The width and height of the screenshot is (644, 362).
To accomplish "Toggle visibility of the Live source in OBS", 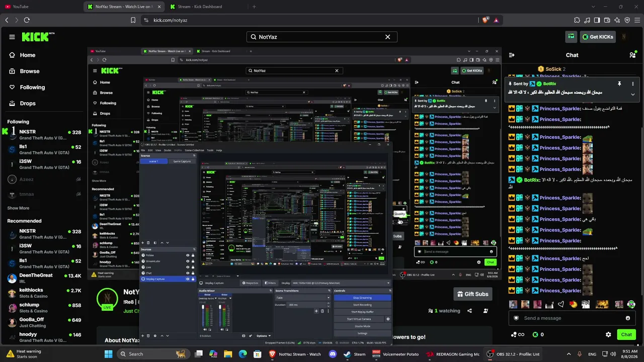I will [x=188, y=267].
